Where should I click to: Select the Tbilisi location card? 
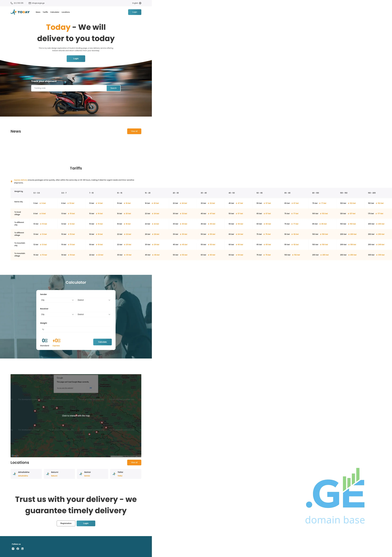pyautogui.click(x=126, y=474)
